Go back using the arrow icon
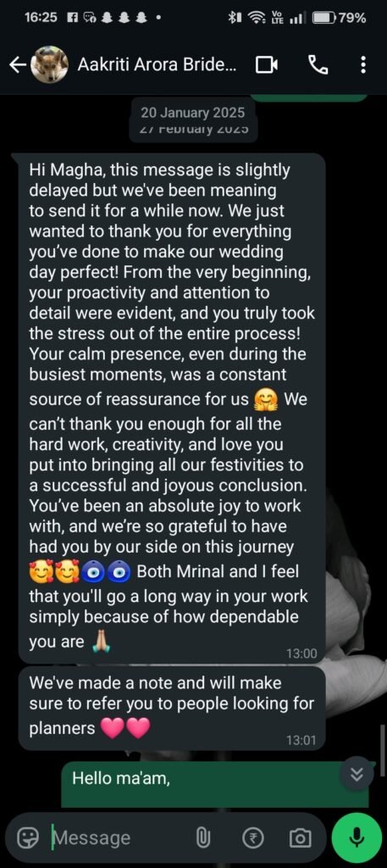Viewport: 387px width, 868px height. [17, 65]
